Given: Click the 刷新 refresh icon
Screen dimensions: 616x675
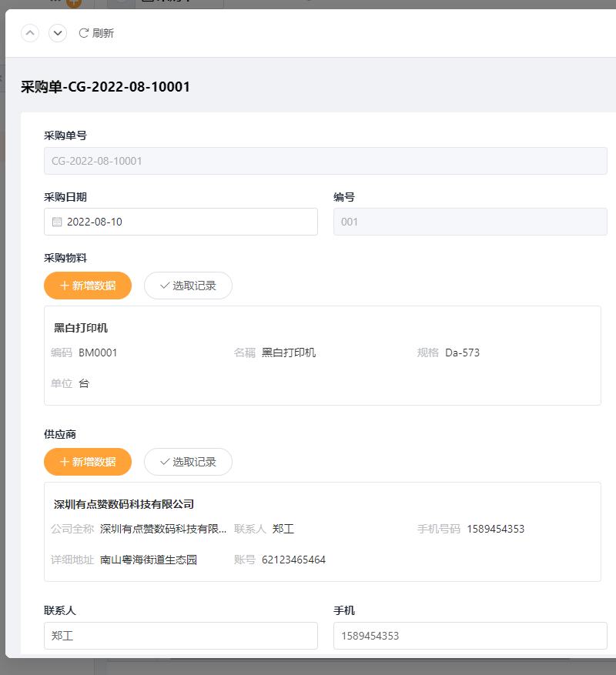Looking at the screenshot, I should point(84,33).
